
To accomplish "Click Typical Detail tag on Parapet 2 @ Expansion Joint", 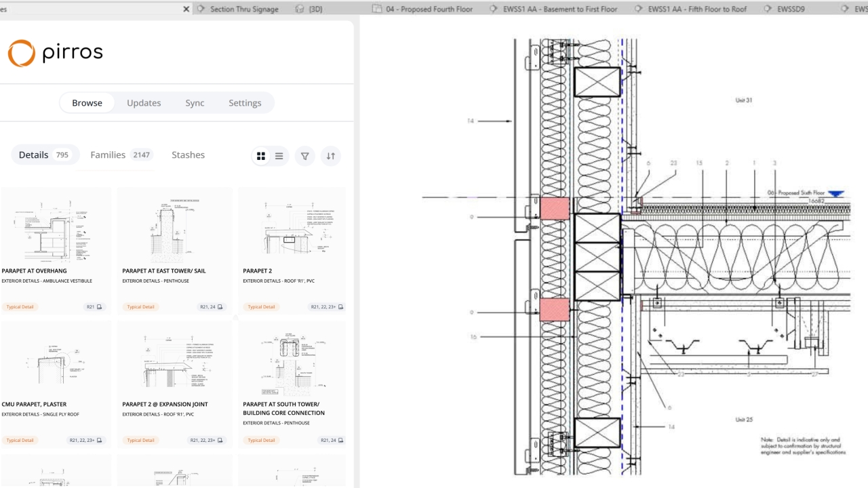I will coord(140,441).
